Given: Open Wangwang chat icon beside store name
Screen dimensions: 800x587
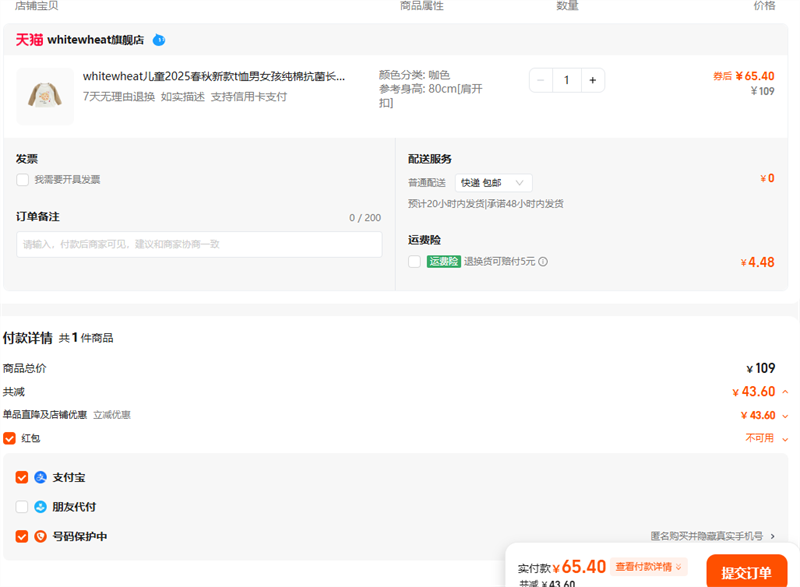Looking at the screenshot, I should click(x=158, y=40).
